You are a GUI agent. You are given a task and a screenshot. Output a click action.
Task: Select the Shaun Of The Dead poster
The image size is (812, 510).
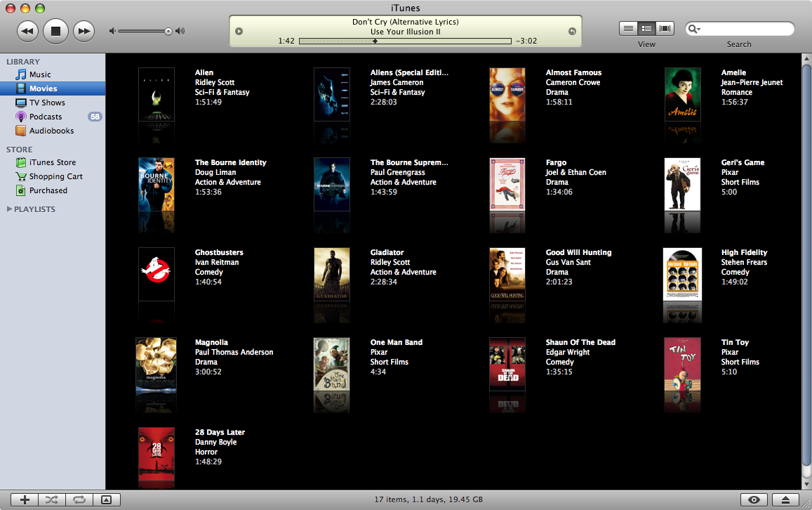tap(507, 364)
